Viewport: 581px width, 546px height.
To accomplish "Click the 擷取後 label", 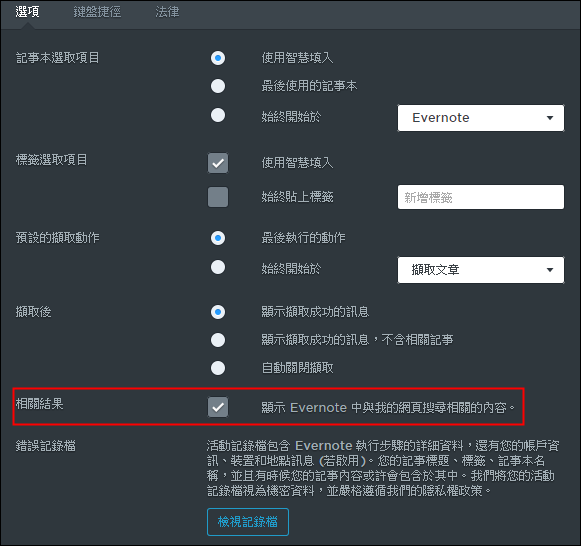I will pos(33,312).
